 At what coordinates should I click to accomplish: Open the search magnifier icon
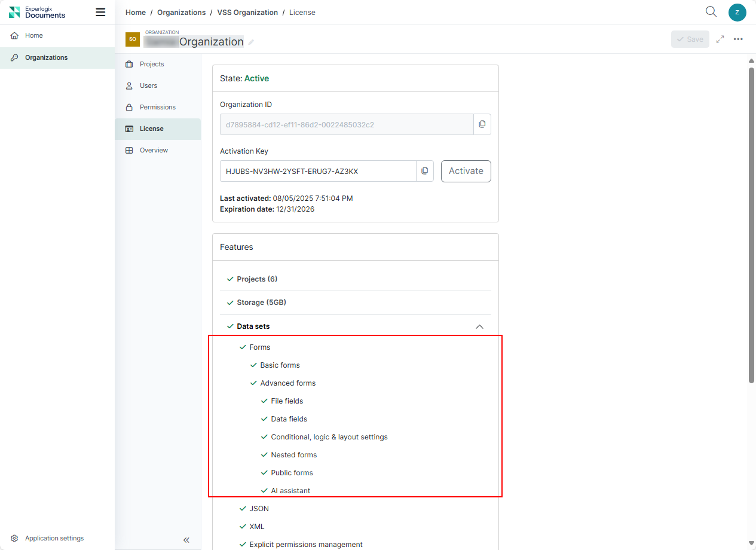711,12
